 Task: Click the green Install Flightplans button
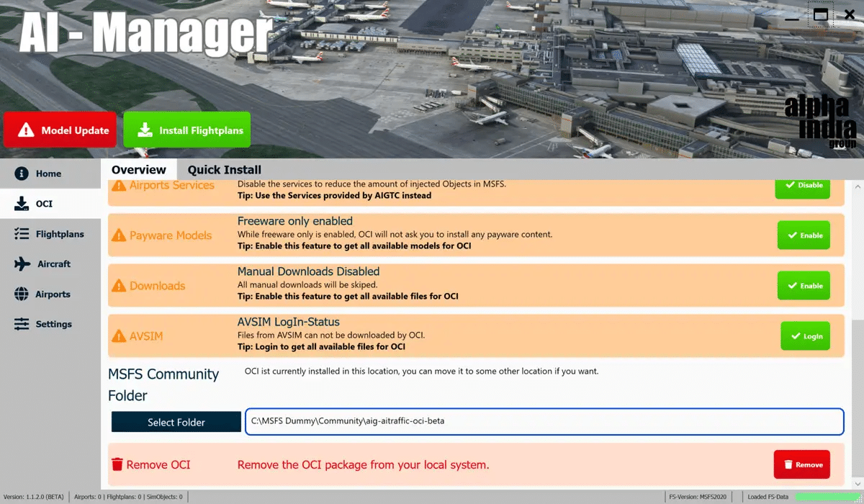(x=187, y=130)
